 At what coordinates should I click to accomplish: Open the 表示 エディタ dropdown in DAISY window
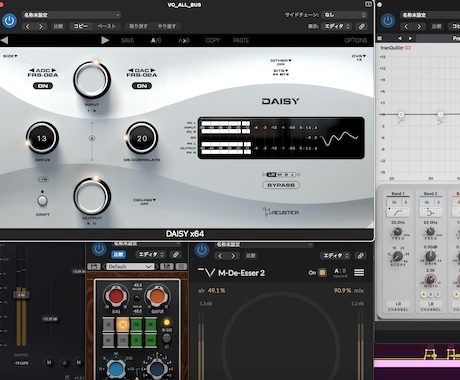pyautogui.click(x=337, y=26)
